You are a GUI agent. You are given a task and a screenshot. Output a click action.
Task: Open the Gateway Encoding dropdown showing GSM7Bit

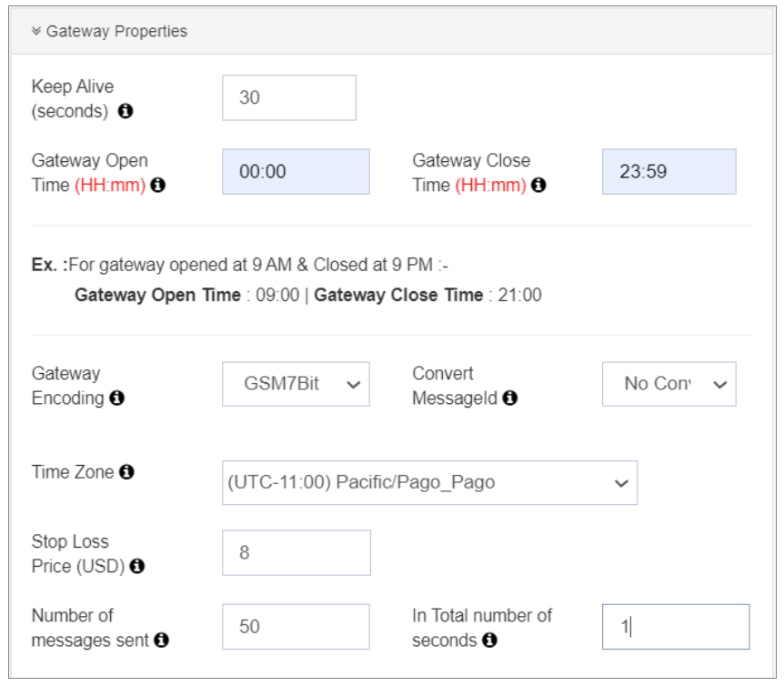pyautogui.click(x=296, y=384)
